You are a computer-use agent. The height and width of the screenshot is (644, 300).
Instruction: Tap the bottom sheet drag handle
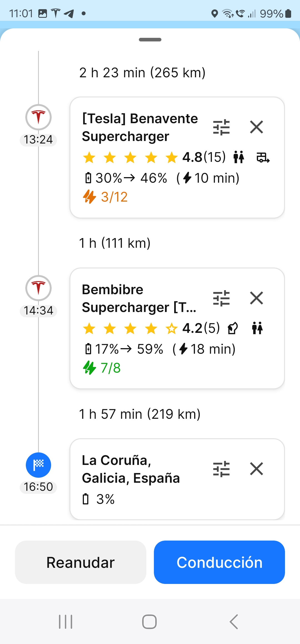[x=150, y=39]
